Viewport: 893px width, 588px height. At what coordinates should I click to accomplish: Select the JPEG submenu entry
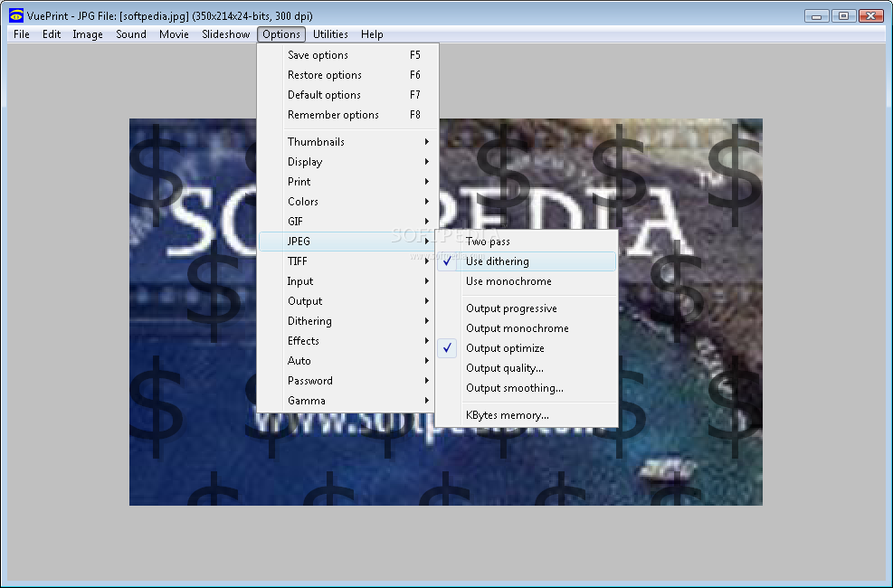coord(348,242)
